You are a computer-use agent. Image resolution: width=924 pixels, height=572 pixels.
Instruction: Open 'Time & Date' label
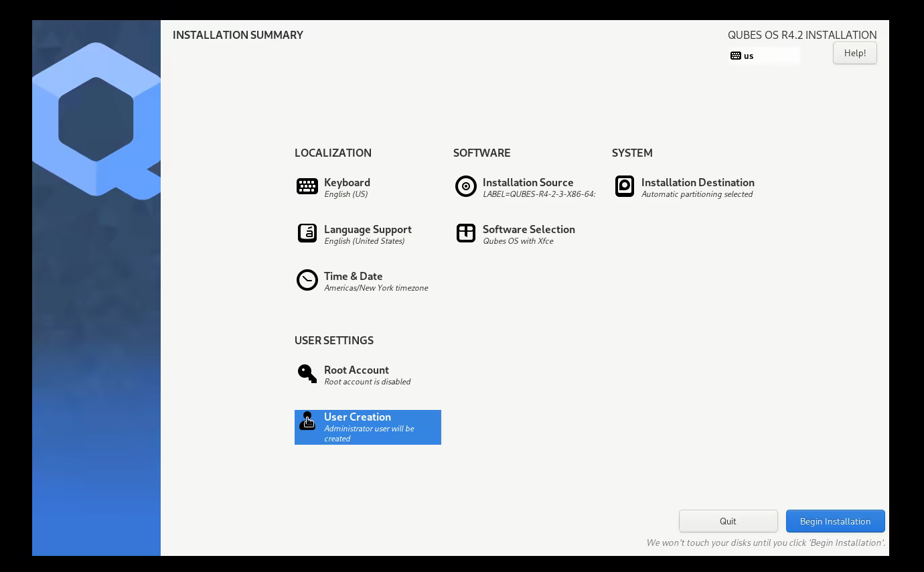pos(353,276)
